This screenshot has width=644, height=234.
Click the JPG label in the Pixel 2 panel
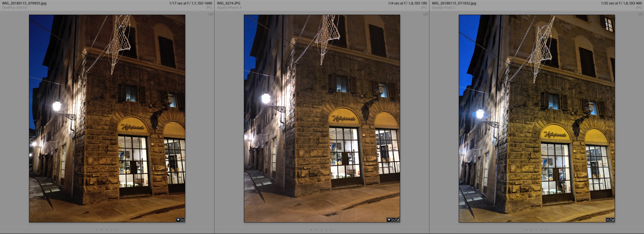[x=639, y=7]
